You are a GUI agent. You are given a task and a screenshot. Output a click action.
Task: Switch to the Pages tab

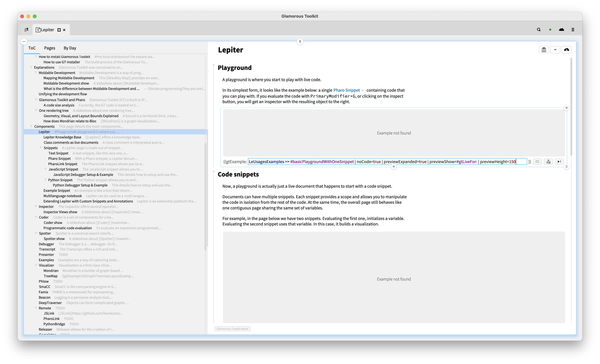click(x=49, y=48)
